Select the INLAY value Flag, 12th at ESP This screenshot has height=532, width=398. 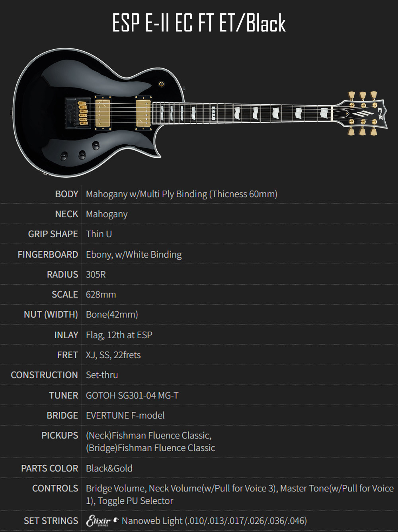[x=119, y=335]
